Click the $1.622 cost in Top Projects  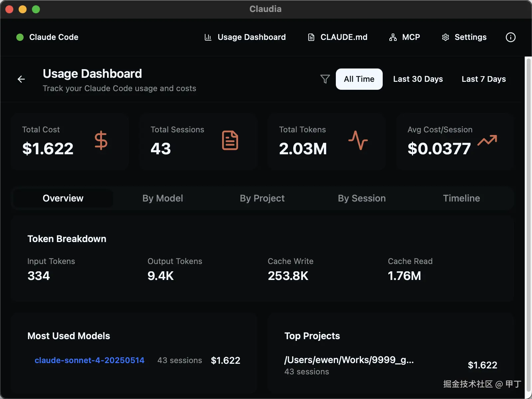click(482, 365)
